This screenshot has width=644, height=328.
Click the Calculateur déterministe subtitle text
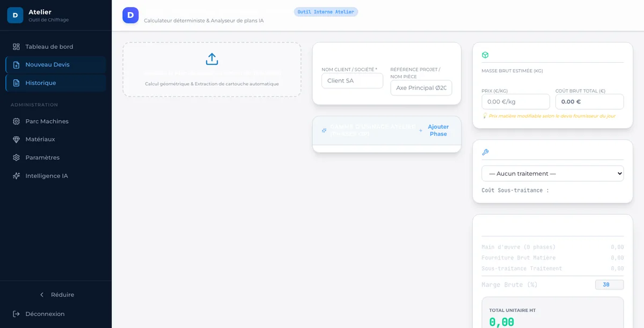204,21
